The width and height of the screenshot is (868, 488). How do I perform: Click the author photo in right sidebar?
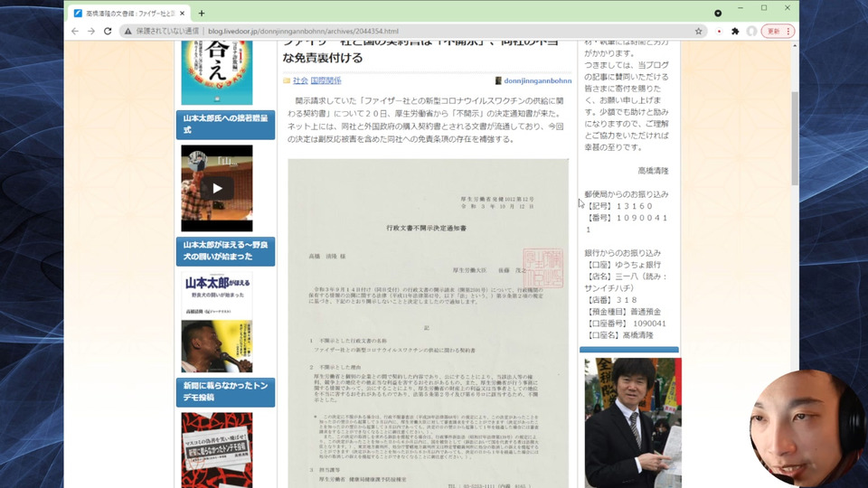pos(633,423)
